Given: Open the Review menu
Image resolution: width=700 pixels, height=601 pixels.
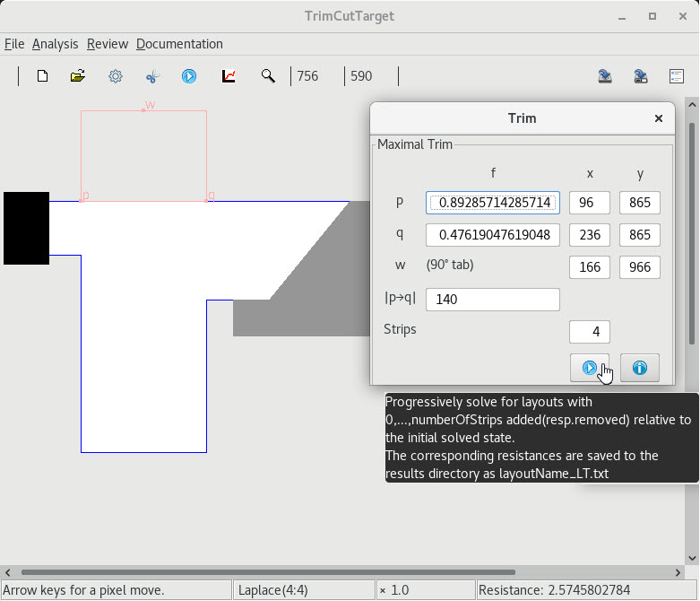Looking at the screenshot, I should pyautogui.click(x=108, y=44).
